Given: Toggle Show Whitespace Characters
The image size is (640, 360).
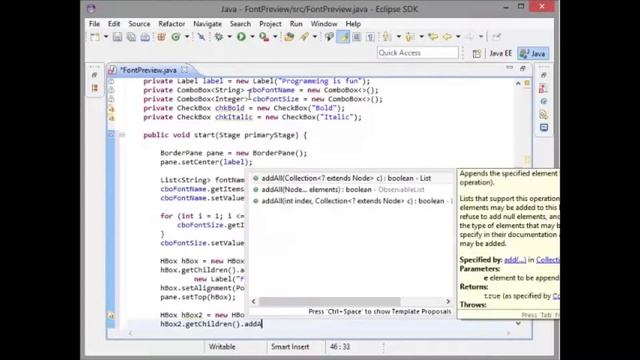Looking at the screenshot, I should pos(370,37).
